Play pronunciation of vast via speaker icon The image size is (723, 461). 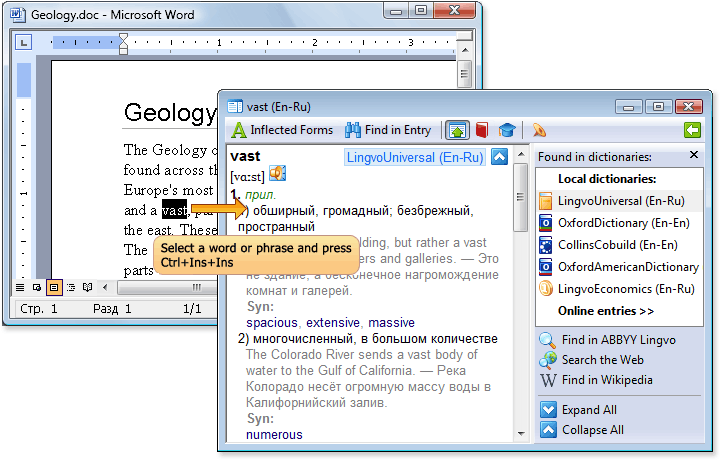point(278,173)
